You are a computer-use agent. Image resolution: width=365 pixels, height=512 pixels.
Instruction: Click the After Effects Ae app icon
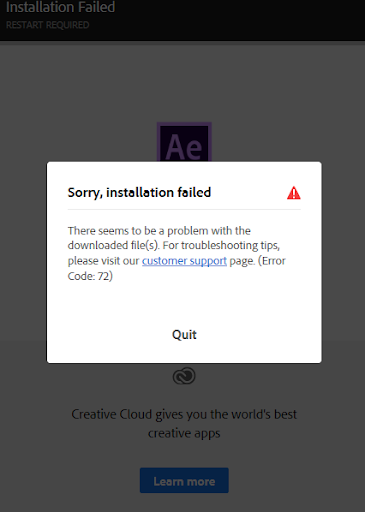[x=184, y=142]
